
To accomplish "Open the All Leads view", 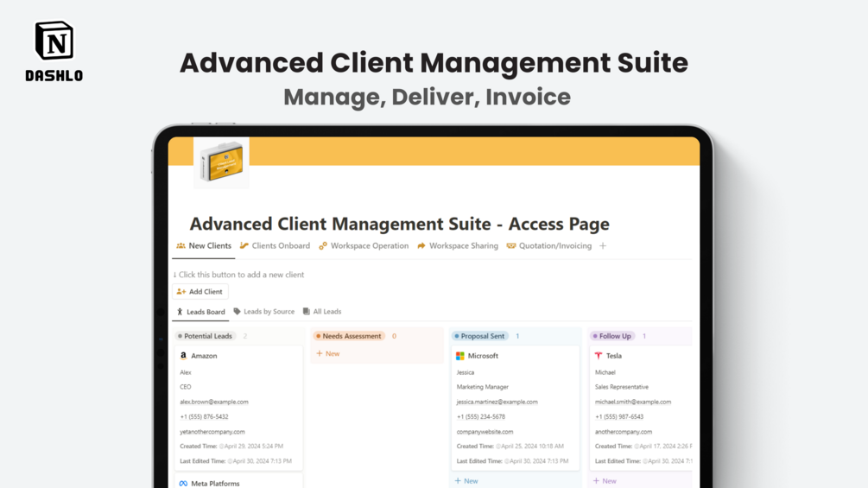I will (x=321, y=312).
